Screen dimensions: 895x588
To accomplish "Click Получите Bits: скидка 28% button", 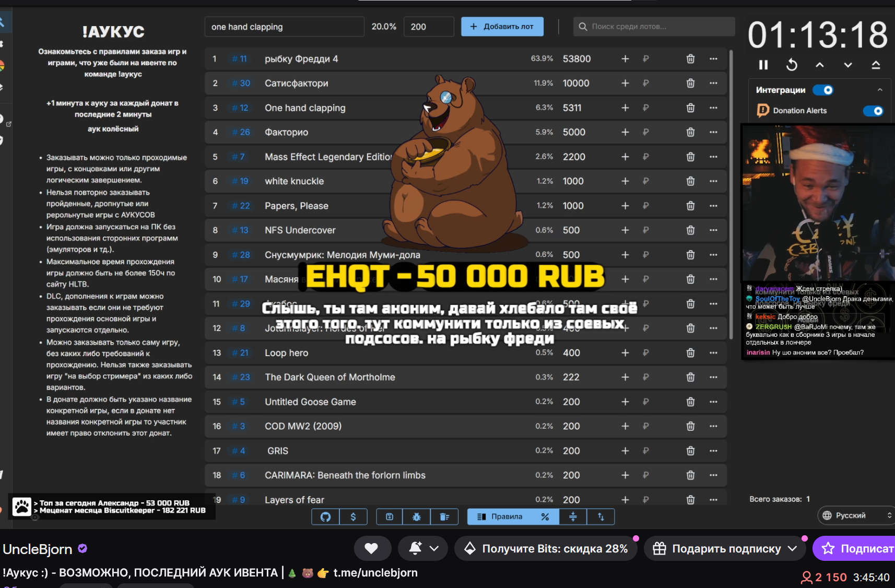I will tap(546, 548).
